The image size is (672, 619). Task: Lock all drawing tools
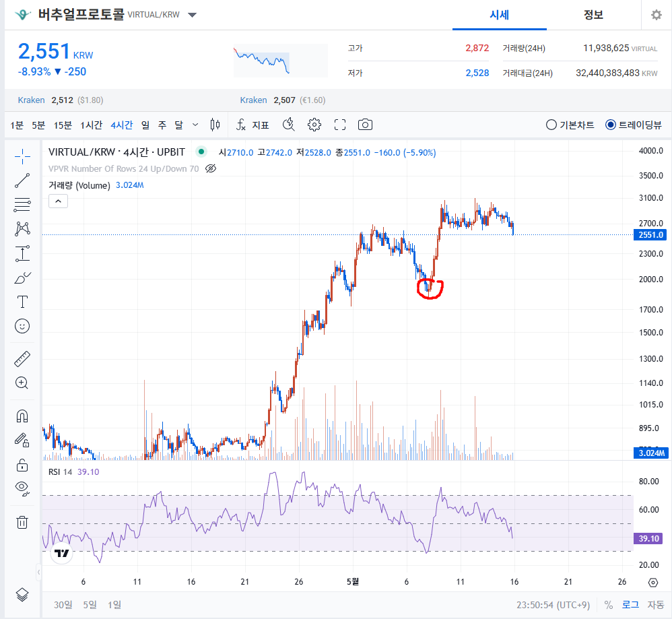point(22,465)
